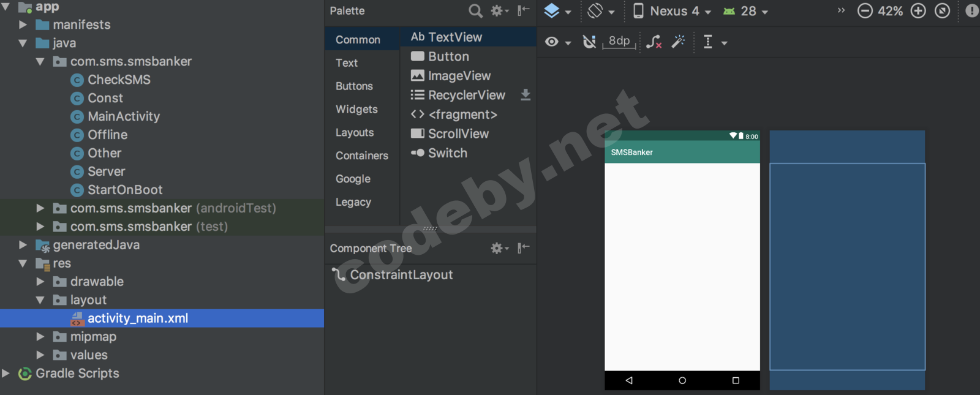Image resolution: width=980 pixels, height=395 pixels.
Task: Zoom out the design preview
Action: [864, 11]
